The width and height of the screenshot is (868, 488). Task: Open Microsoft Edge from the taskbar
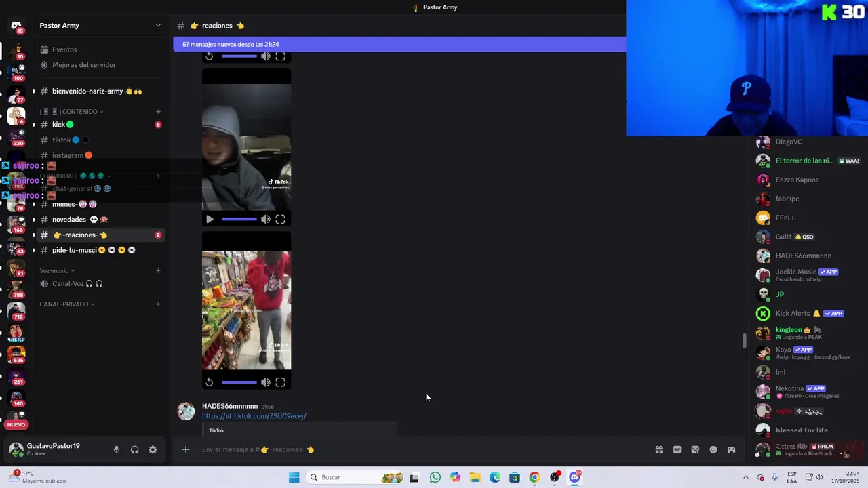tap(495, 477)
